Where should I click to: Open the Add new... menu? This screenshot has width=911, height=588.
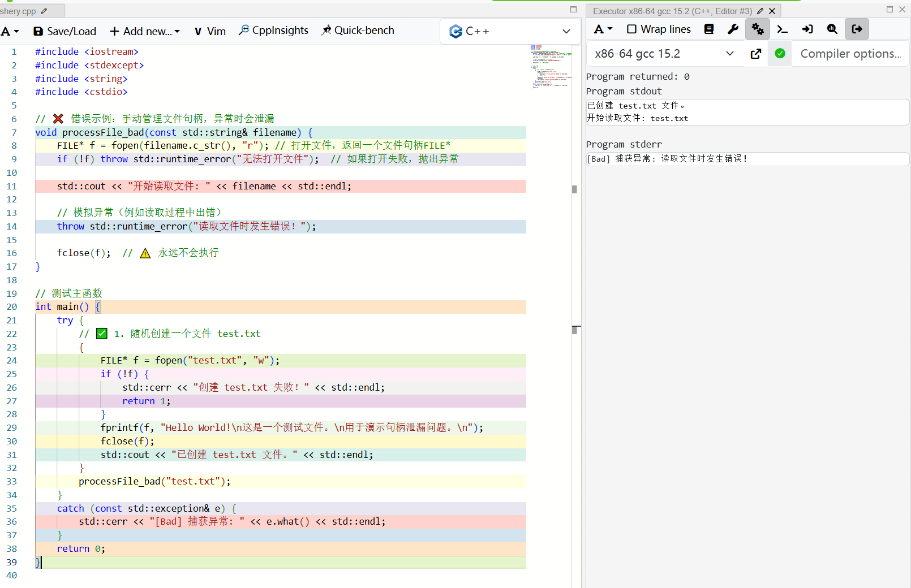click(x=145, y=31)
